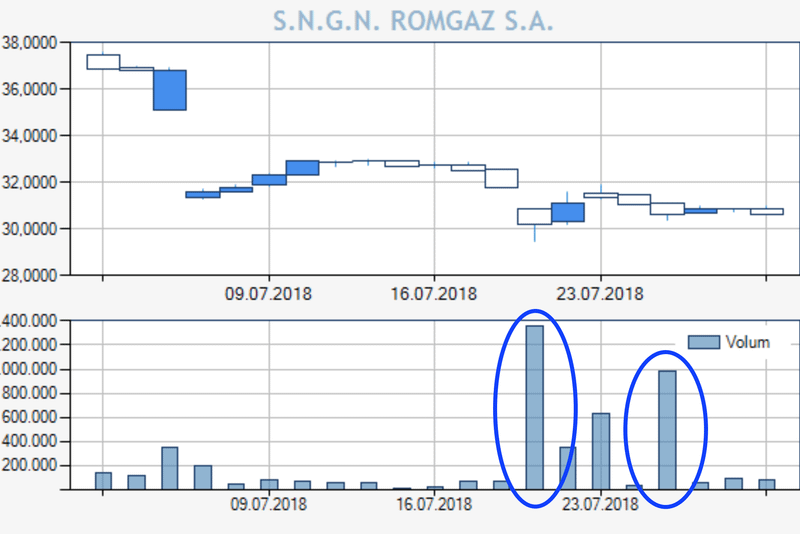Click the 28,0000 price axis label
Screen dimensions: 800x534
31,274
